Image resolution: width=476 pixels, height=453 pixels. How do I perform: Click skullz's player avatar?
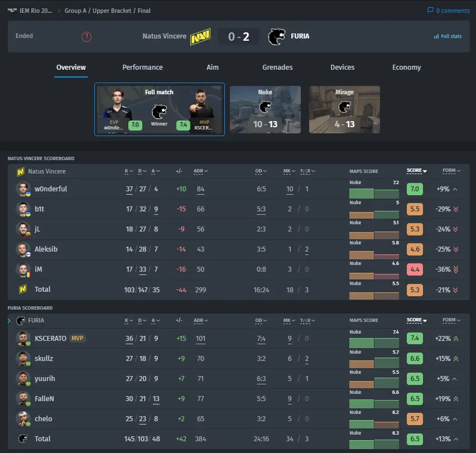(x=23, y=358)
